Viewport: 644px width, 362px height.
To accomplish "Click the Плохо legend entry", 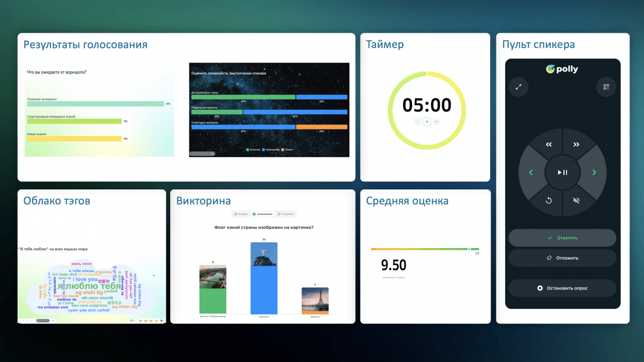I will 287,150.
